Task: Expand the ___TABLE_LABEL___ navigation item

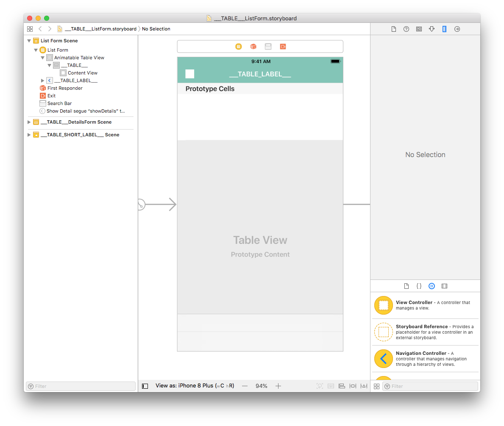Action: pos(42,80)
